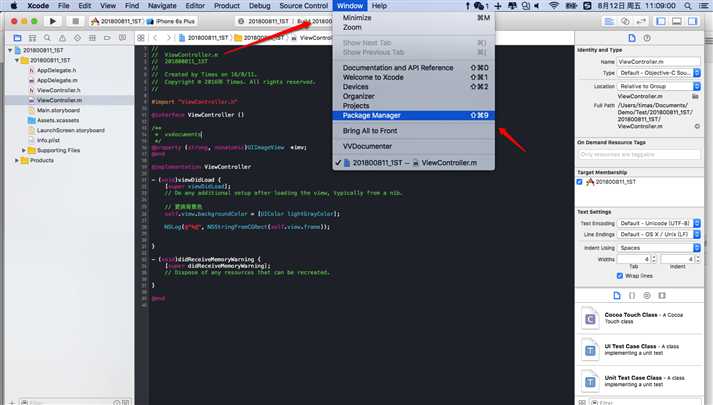The width and height of the screenshot is (713, 405).
Task: Toggle the Debug area visibility
Action: [677, 21]
